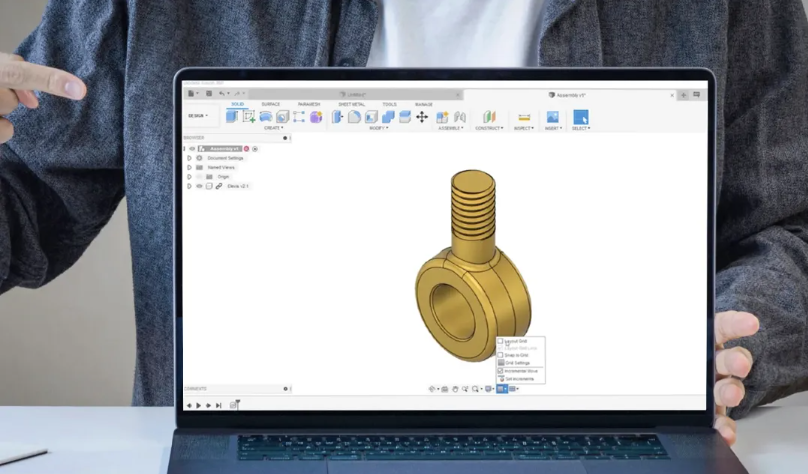This screenshot has width=808, height=474.
Task: Step timeline back to previous
Action: click(189, 406)
